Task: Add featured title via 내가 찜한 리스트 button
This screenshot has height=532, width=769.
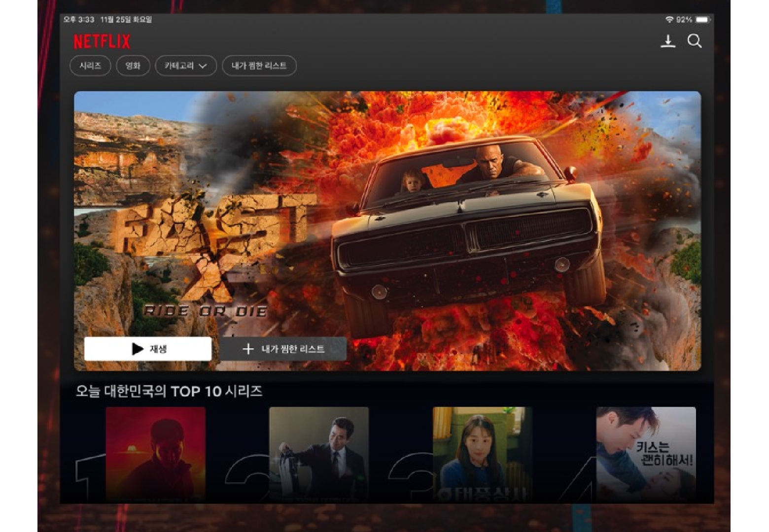Action: tap(283, 349)
